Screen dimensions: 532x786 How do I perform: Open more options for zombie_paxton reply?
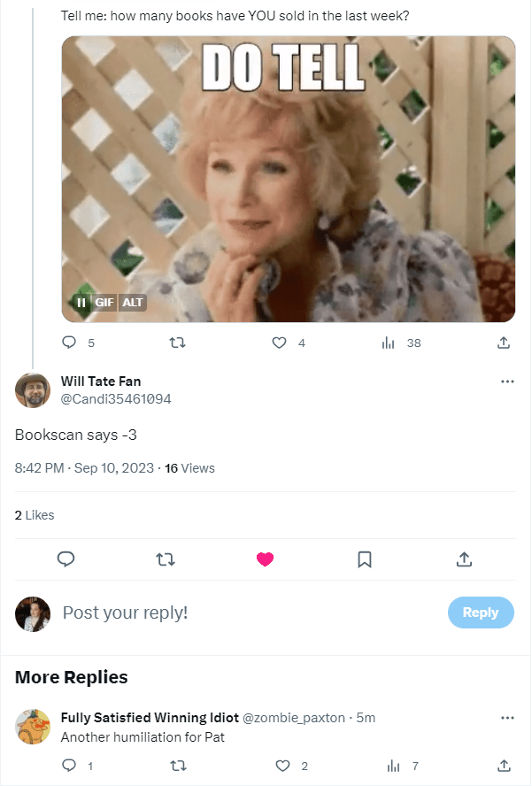(507, 717)
